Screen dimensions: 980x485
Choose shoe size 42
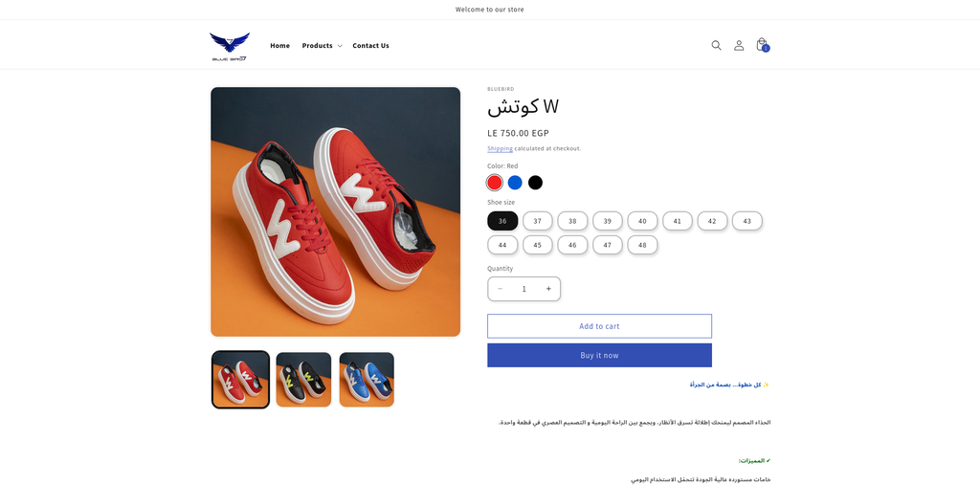point(712,221)
